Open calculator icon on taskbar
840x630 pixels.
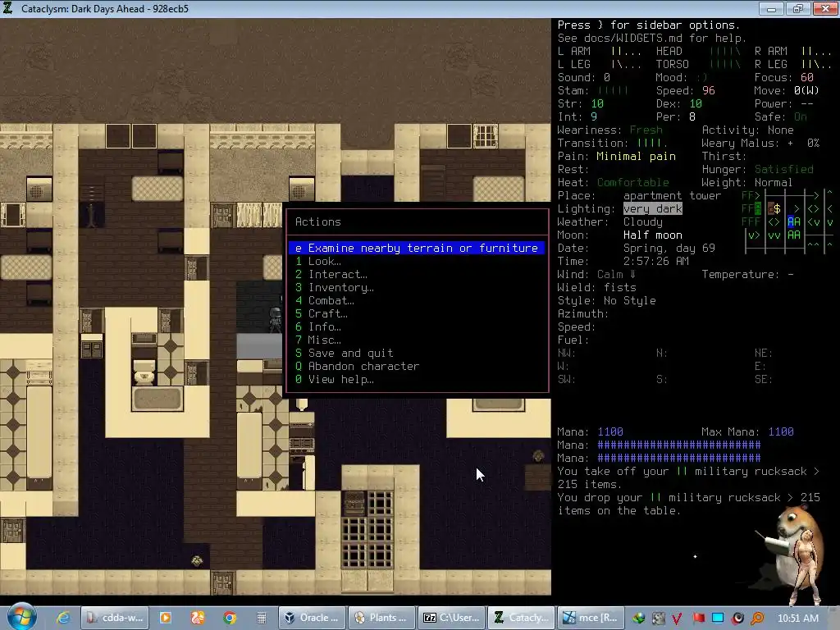(x=262, y=618)
